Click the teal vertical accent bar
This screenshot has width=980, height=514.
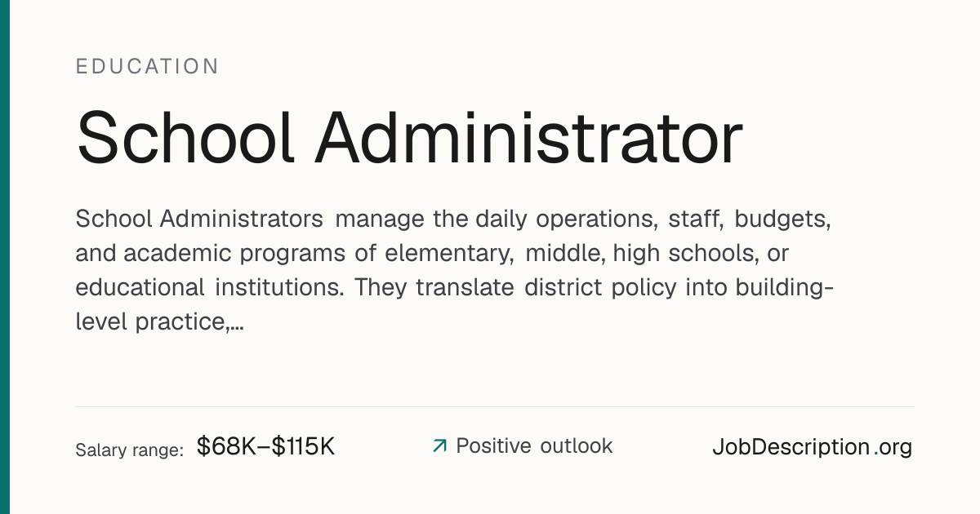5,257
